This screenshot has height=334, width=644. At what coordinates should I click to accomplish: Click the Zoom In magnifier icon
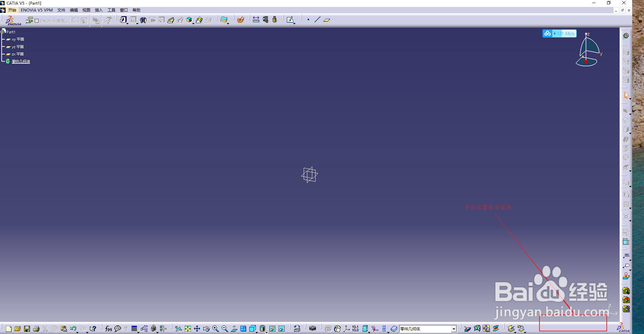[215, 329]
